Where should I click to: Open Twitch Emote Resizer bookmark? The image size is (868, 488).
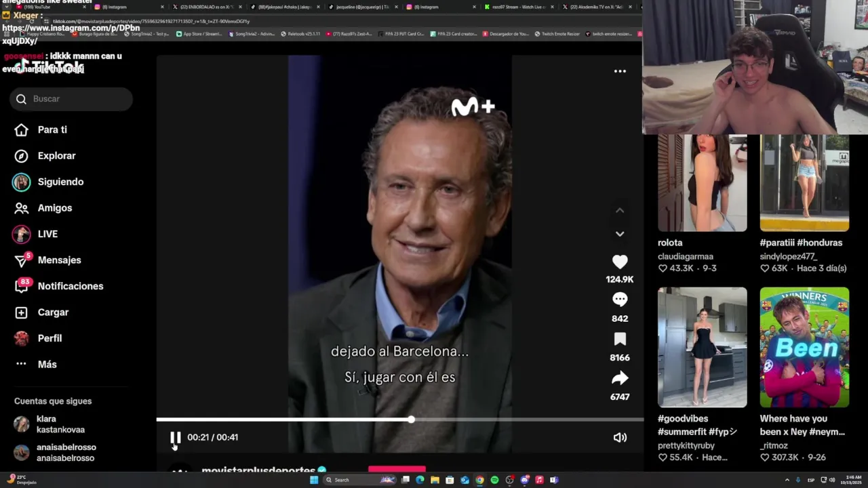pyautogui.click(x=556, y=34)
